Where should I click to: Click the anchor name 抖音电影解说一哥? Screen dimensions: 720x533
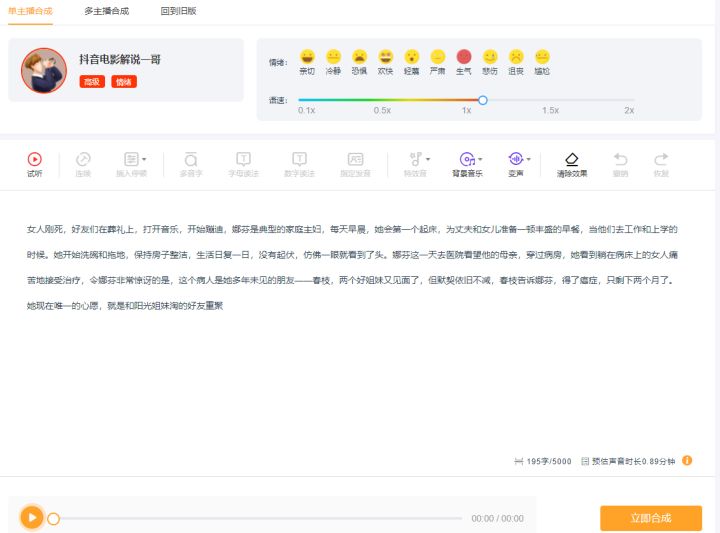(x=120, y=59)
